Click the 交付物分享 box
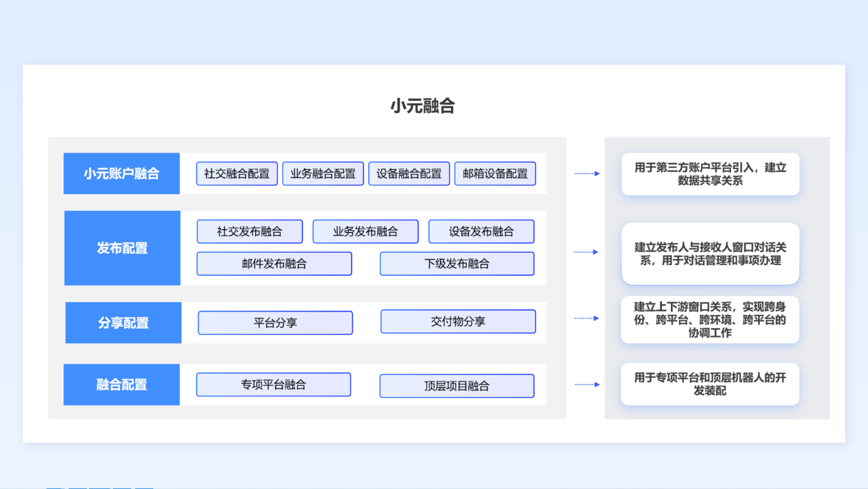Viewport: 868px width, 489px height. tap(458, 322)
